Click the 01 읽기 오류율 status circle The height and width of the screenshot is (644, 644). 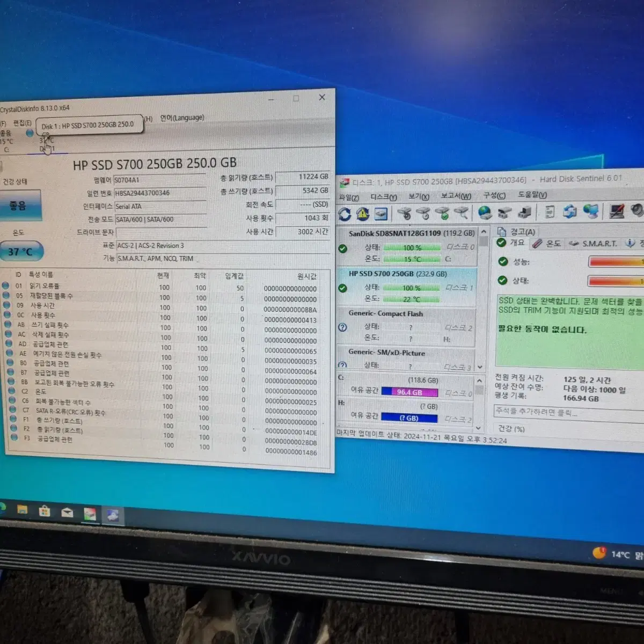[6, 286]
